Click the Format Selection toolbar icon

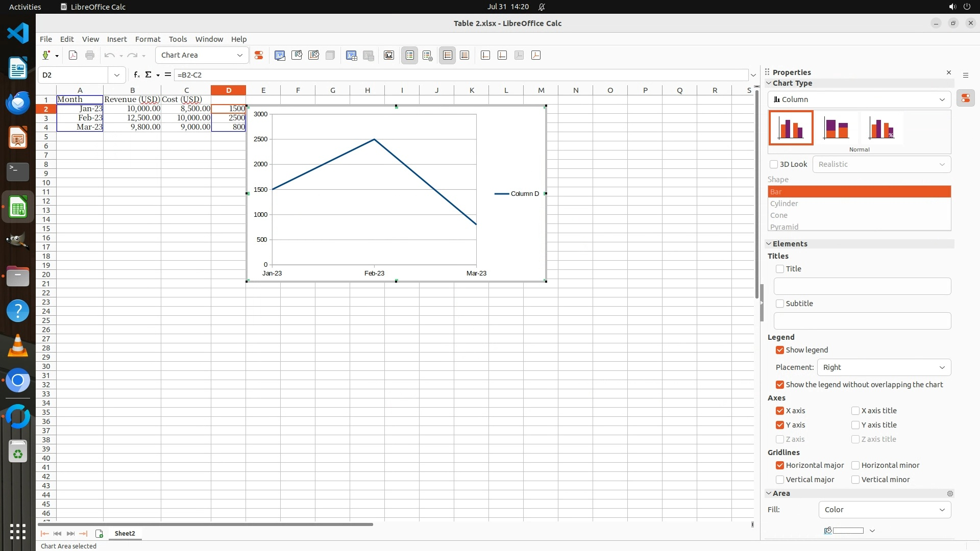259,56
